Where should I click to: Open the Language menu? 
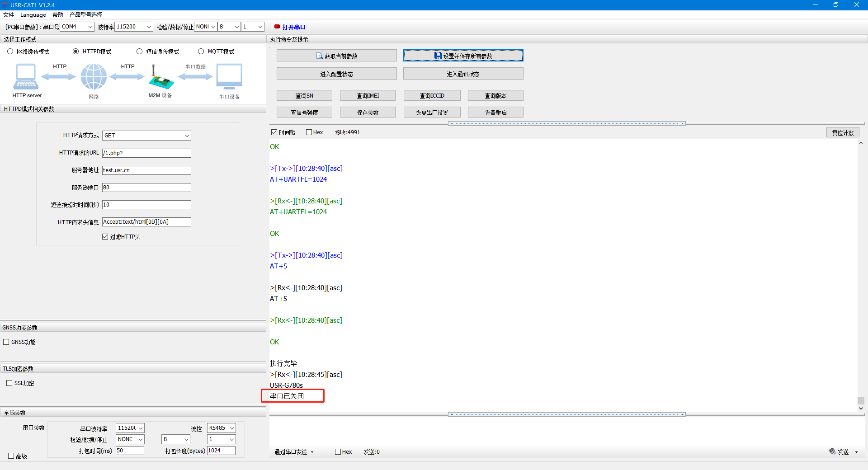[33, 14]
